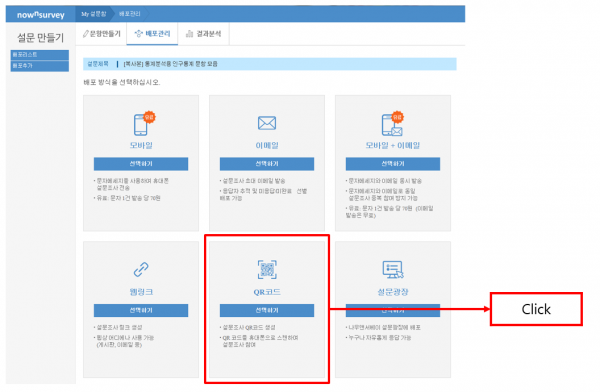Click the 설문광장 card title
Image resolution: width=600 pixels, height=392 pixels.
(393, 292)
